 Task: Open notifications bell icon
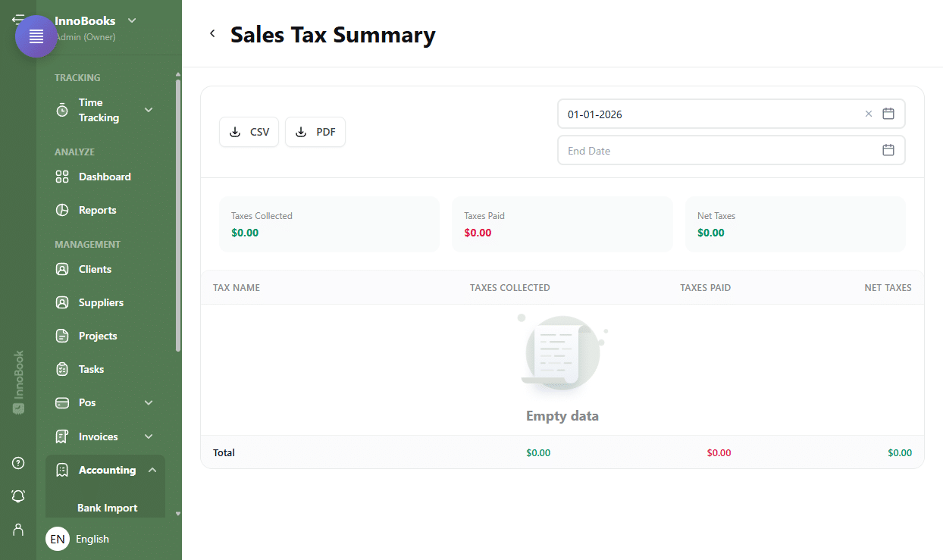[18, 496]
